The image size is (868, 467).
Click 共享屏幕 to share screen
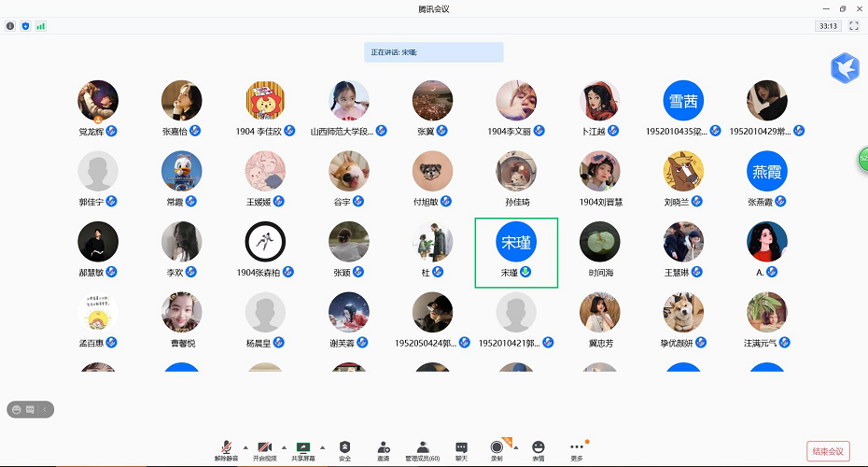pyautogui.click(x=302, y=451)
